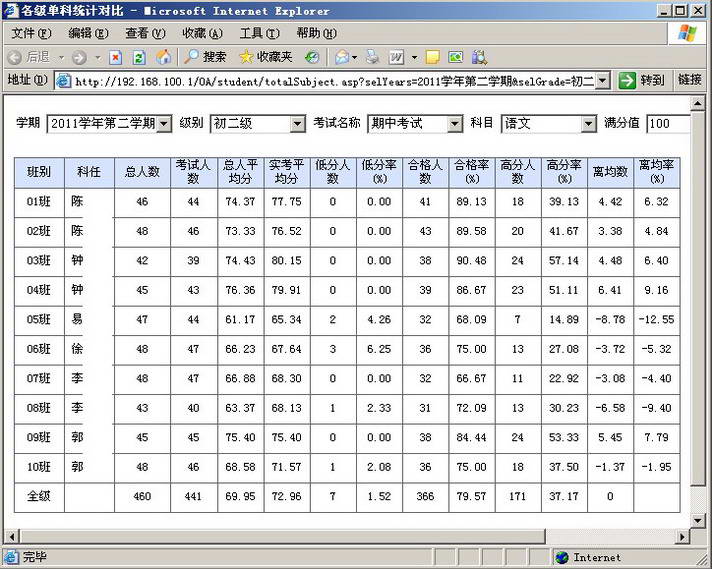
Task: Open the 工具(T) menu
Action: 259,33
